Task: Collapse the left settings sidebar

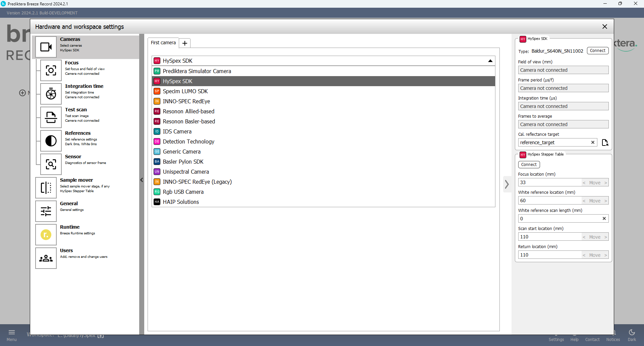Action: click(142, 180)
